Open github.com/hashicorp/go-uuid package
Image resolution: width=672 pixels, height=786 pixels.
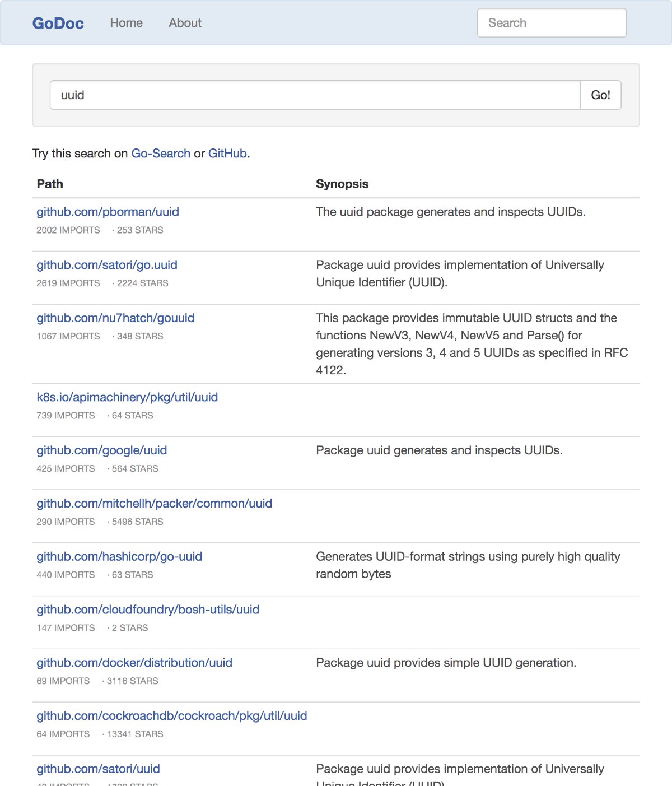coord(119,557)
